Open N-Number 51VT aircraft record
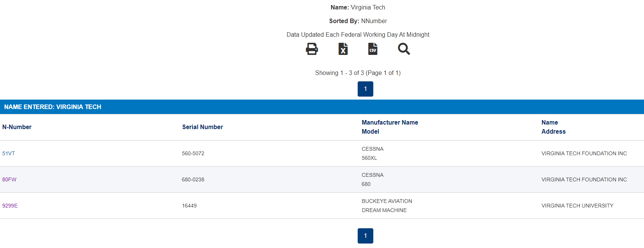644x248 pixels. (x=9, y=153)
